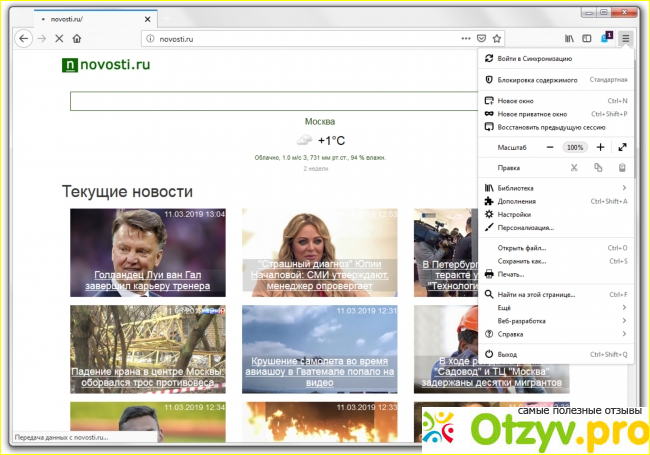Select Настройки from the menu
This screenshot has width=650, height=455.
[513, 214]
